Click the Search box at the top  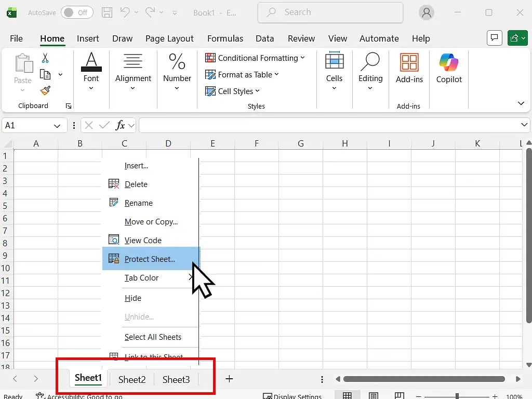point(330,12)
